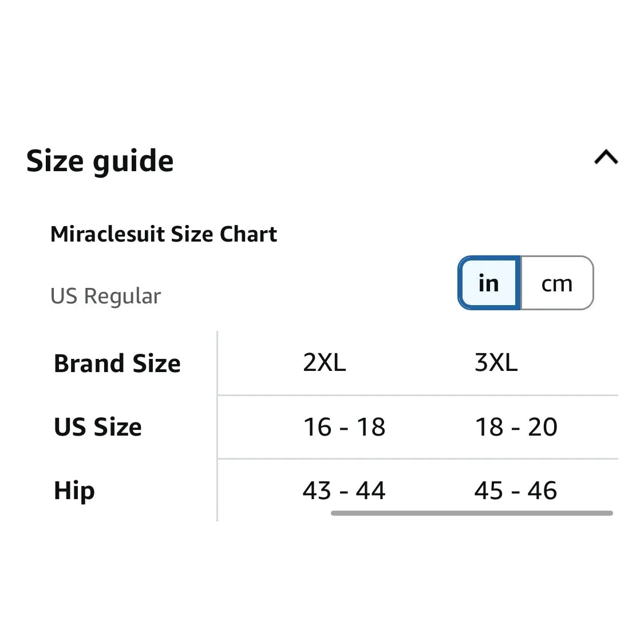This screenshot has width=644, height=644.
Task: Click the 18 - 20 US size value
Action: click(x=516, y=427)
